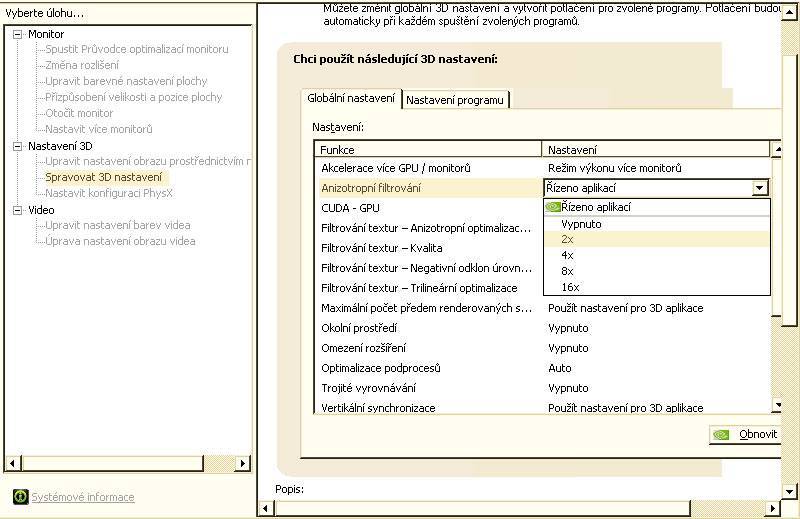This screenshot has height=519, width=800.
Task: Click the NVIDIA icon on Obnovit button
Action: pyautogui.click(x=721, y=434)
